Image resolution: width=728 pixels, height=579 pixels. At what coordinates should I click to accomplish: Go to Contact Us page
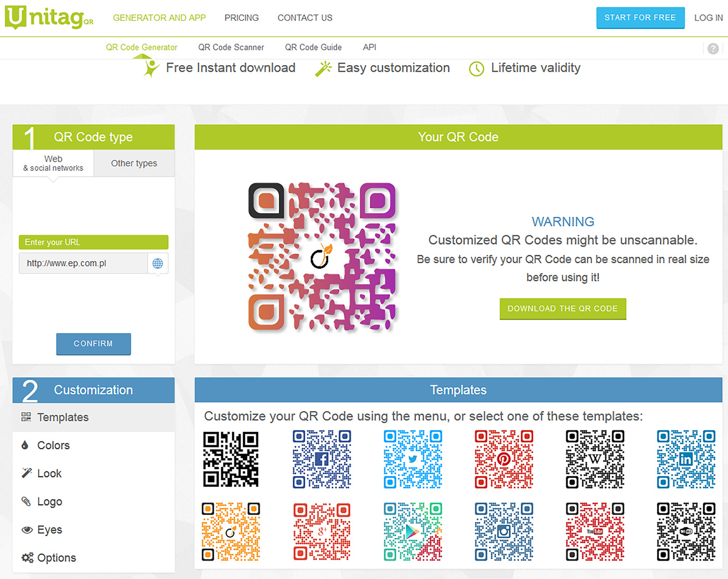point(305,18)
